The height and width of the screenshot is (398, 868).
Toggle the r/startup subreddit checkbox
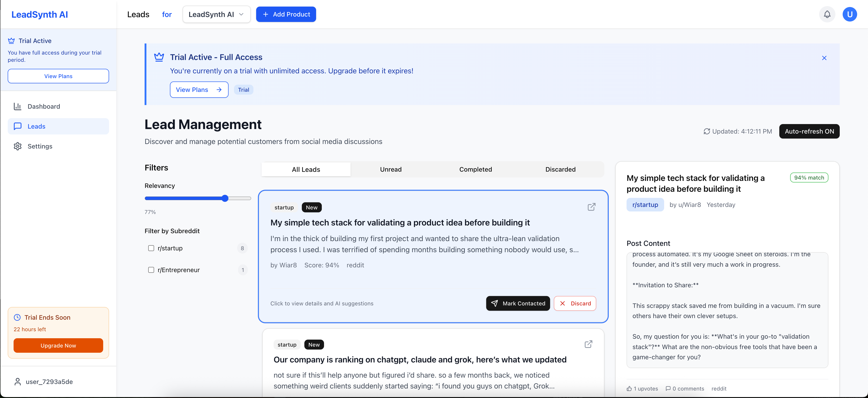tap(151, 248)
